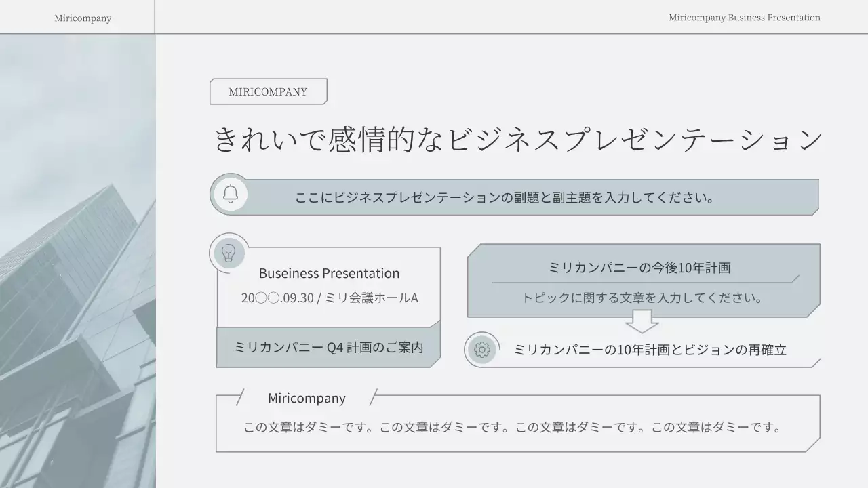Select the Miricompany Business Presentation header text
Image resolution: width=868 pixels, height=488 pixels.
pyautogui.click(x=744, y=18)
